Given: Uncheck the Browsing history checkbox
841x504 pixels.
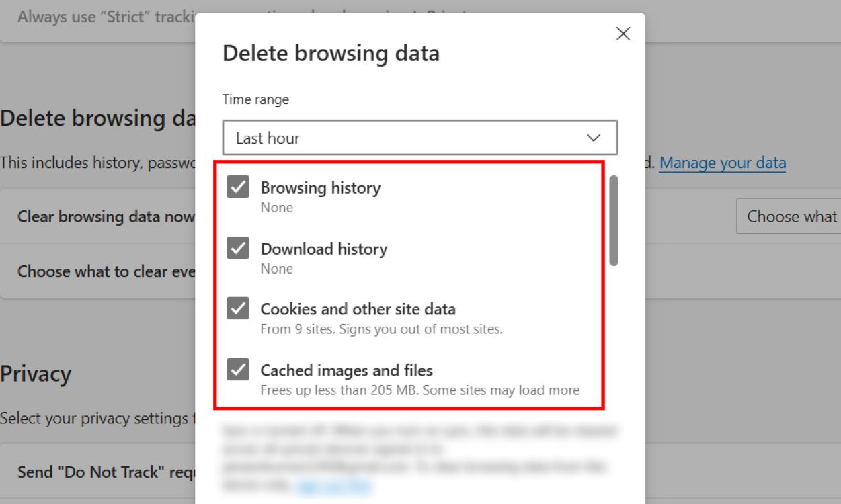Looking at the screenshot, I should [238, 187].
